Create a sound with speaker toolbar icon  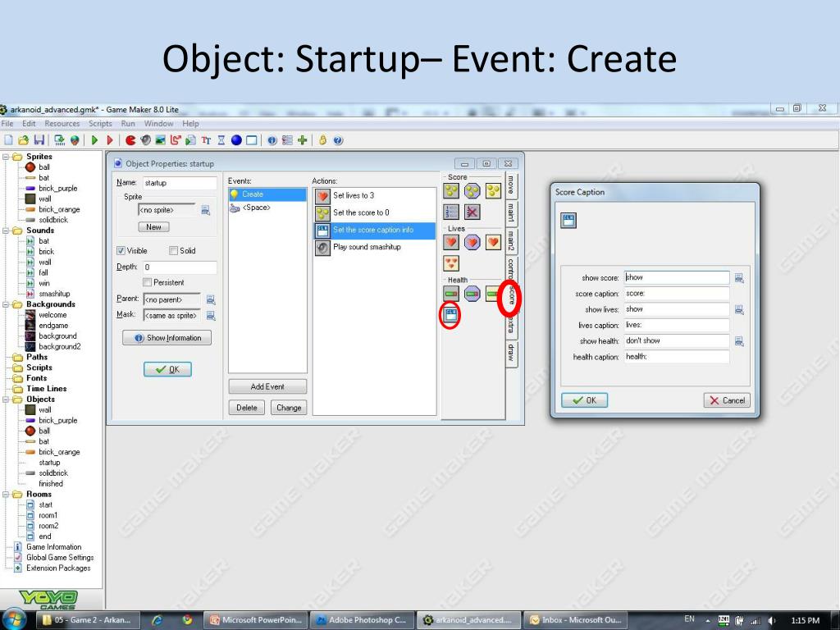[145, 140]
